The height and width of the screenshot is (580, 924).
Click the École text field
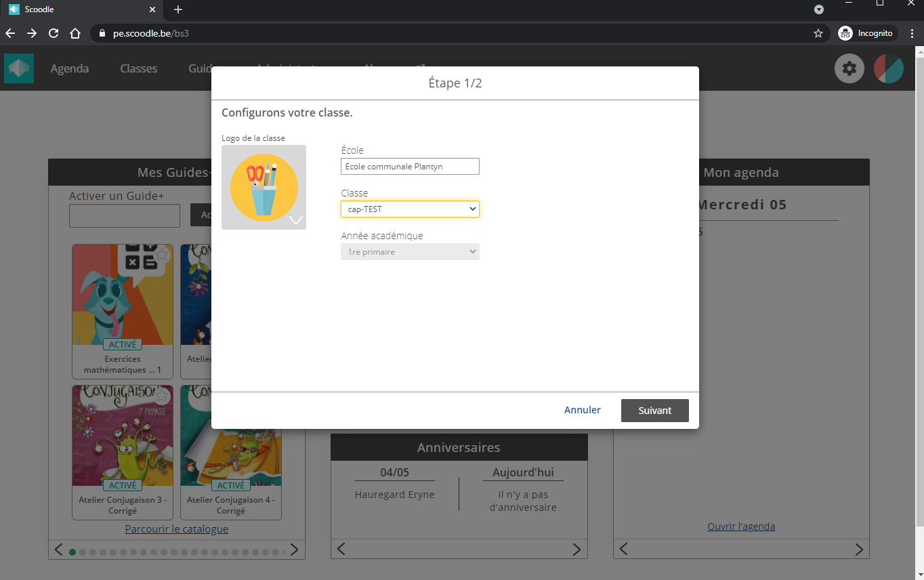tap(410, 167)
